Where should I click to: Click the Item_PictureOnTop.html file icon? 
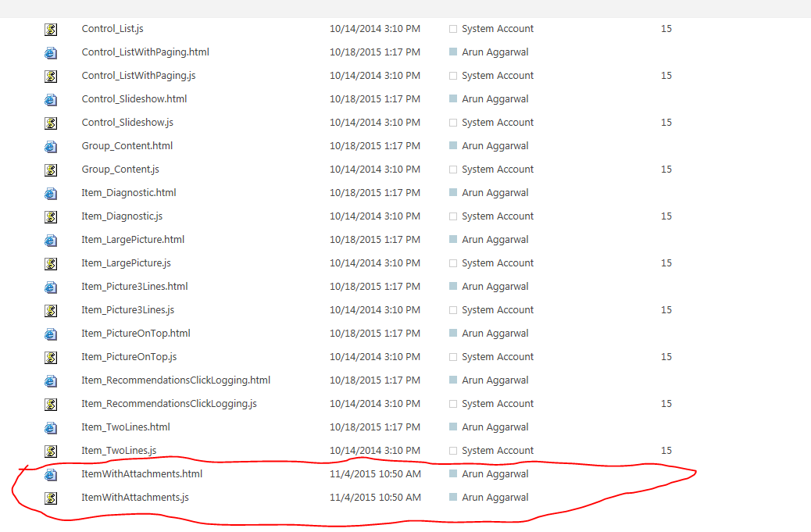point(51,334)
